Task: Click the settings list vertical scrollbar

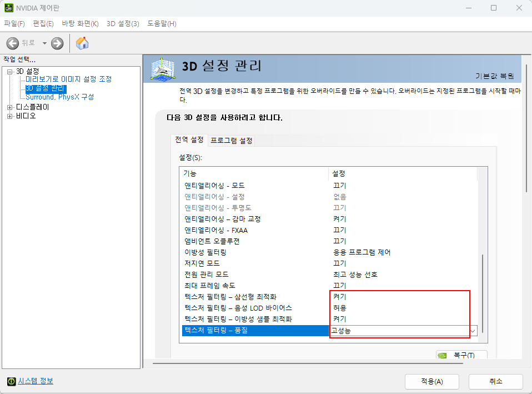Action: click(x=482, y=293)
